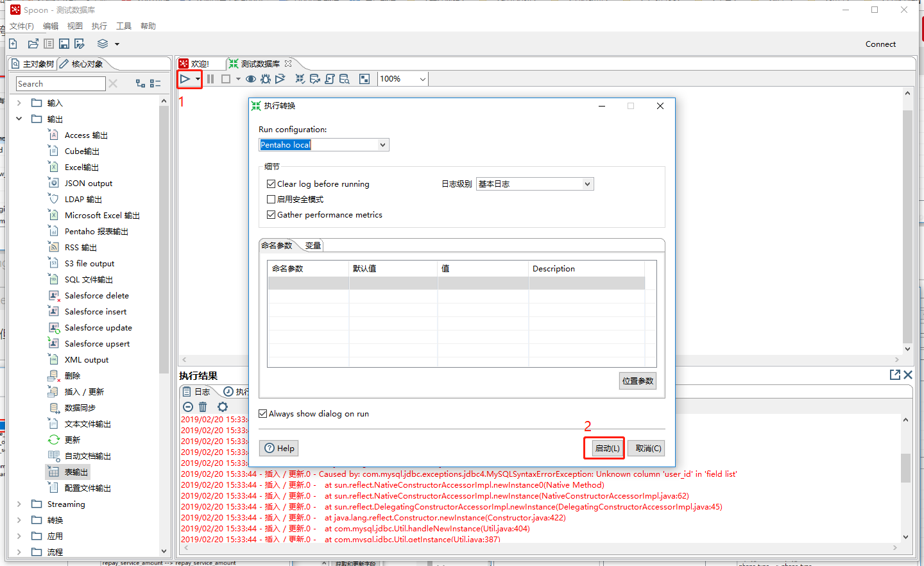Click the save file icon
This screenshot has width=924, height=566.
pos(64,44)
